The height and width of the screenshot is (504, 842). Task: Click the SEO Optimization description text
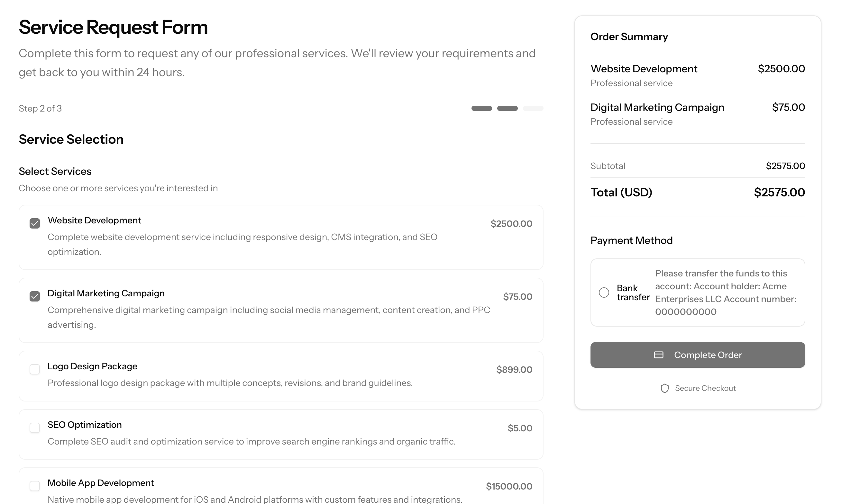252,442
